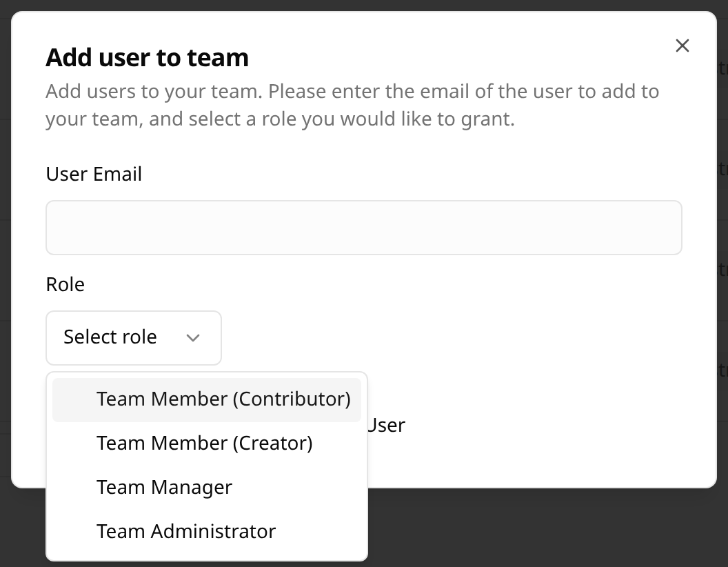Click the 'Add user to team' heading
The image size is (728, 567).
click(147, 57)
